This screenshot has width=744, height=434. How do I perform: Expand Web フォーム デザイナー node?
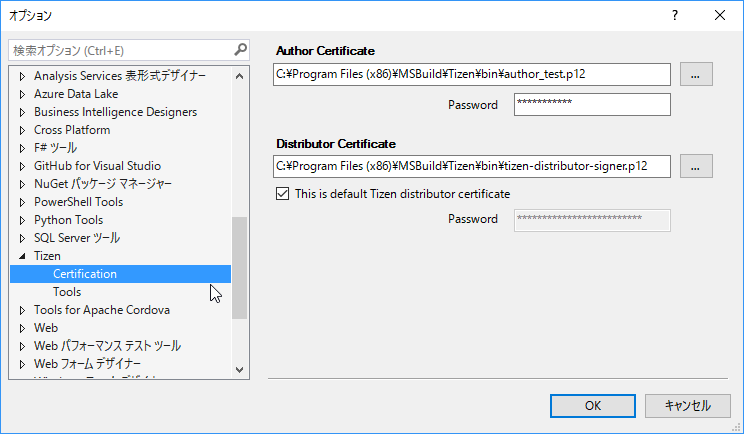point(22,364)
